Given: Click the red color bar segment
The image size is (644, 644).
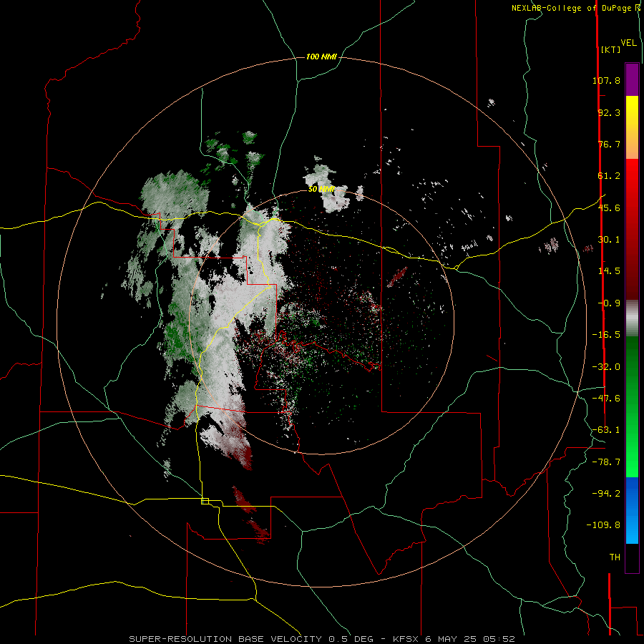Looking at the screenshot, I should pos(632,229).
